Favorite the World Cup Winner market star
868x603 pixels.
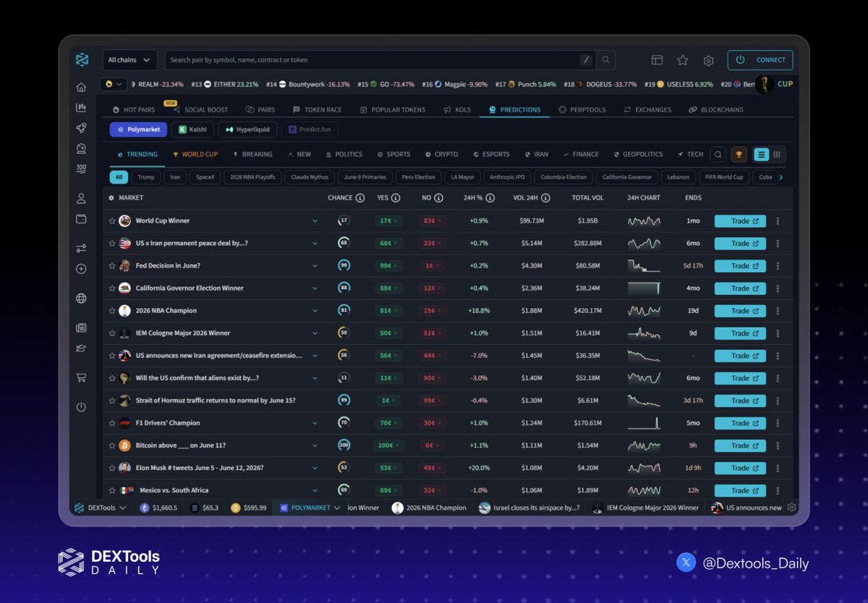(x=112, y=221)
